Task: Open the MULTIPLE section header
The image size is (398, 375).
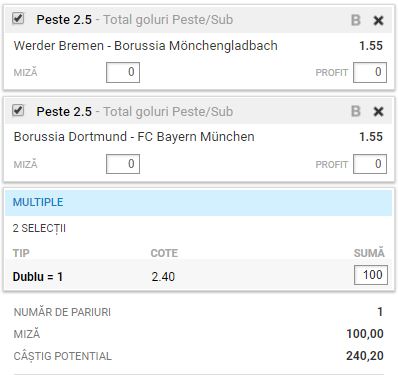Action: pyautogui.click(x=199, y=202)
